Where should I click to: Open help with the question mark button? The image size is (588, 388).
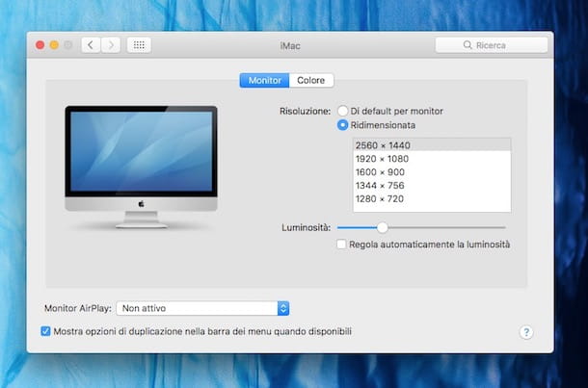(526, 332)
